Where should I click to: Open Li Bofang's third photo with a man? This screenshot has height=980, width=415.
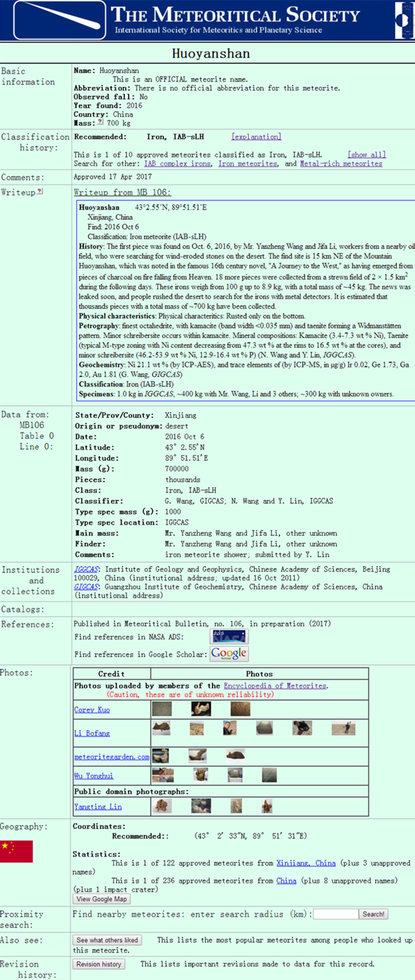230,728
